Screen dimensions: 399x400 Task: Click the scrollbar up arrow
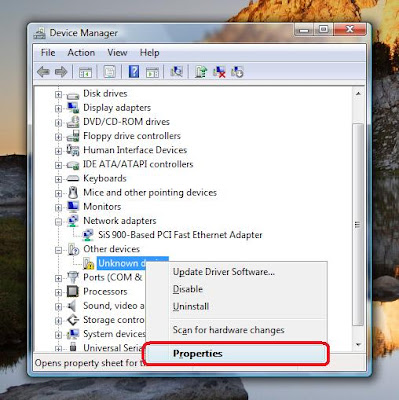pyautogui.click(x=358, y=94)
